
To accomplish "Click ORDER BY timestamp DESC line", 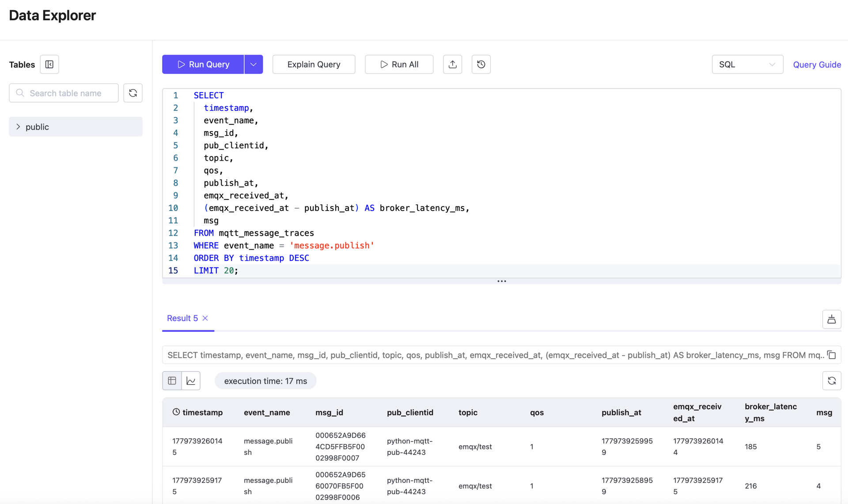I will click(x=251, y=258).
